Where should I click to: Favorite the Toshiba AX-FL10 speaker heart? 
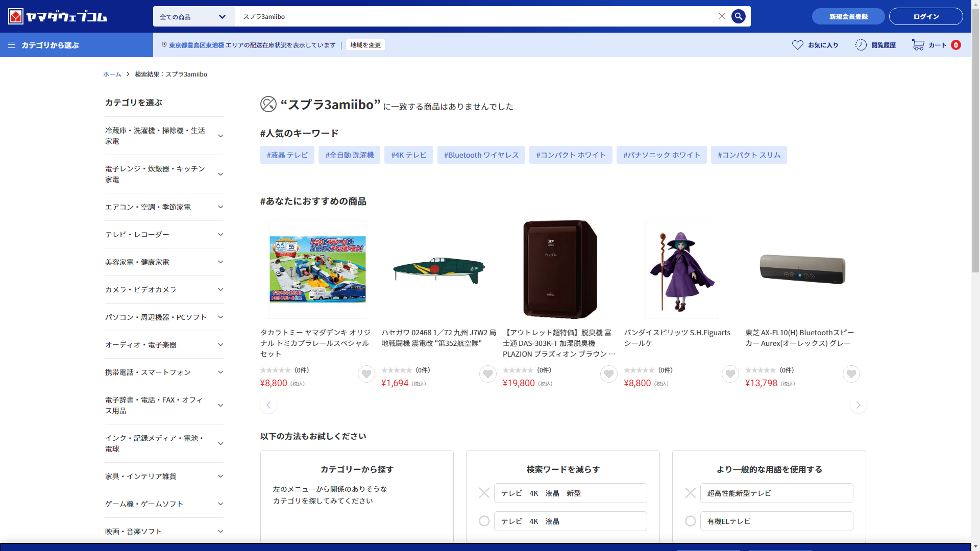(x=851, y=374)
